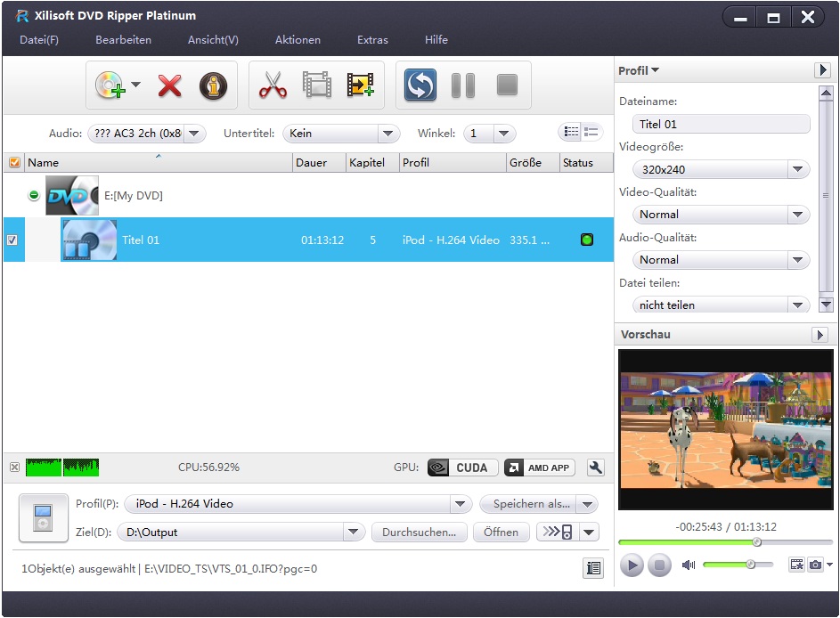Open the Profil(P) iPod H.264 dropdown
Image resolution: width=840 pixels, height=618 pixels.
(x=459, y=503)
